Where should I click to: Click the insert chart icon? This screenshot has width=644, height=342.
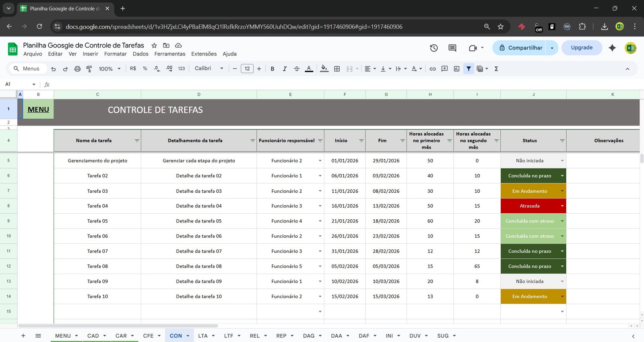coord(456,69)
